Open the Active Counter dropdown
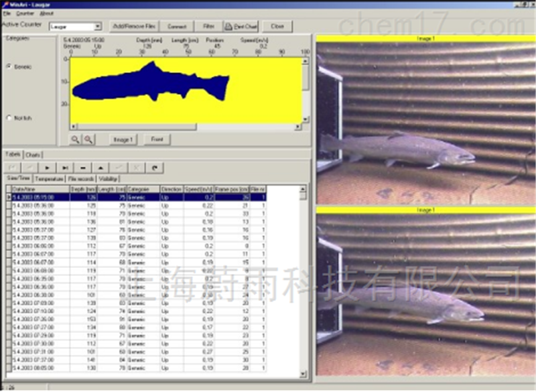 point(97,27)
